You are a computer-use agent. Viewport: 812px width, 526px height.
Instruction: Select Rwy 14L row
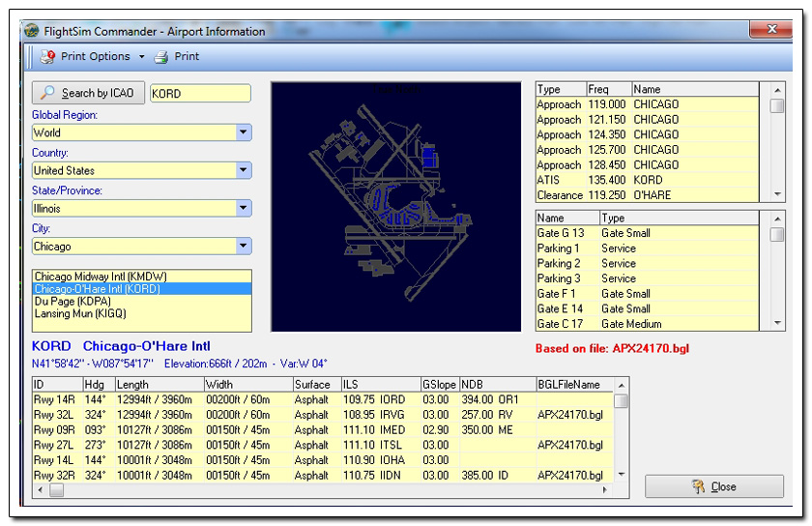click(x=323, y=459)
